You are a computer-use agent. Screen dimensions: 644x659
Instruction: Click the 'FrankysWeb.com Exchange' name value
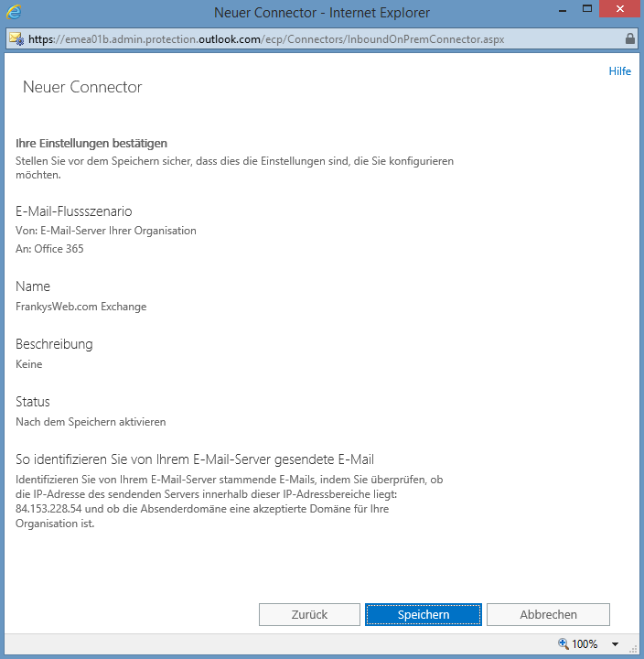click(81, 307)
